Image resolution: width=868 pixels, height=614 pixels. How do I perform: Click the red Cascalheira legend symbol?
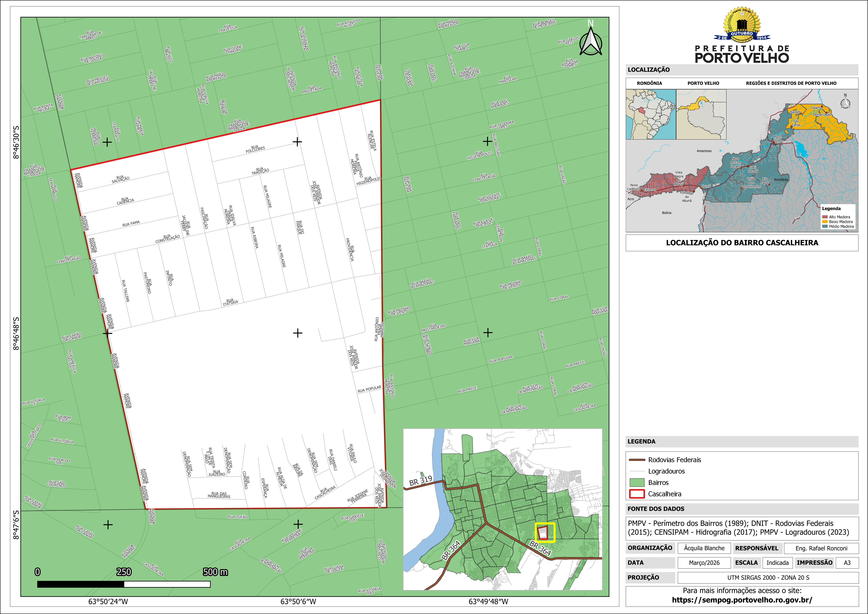point(637,494)
